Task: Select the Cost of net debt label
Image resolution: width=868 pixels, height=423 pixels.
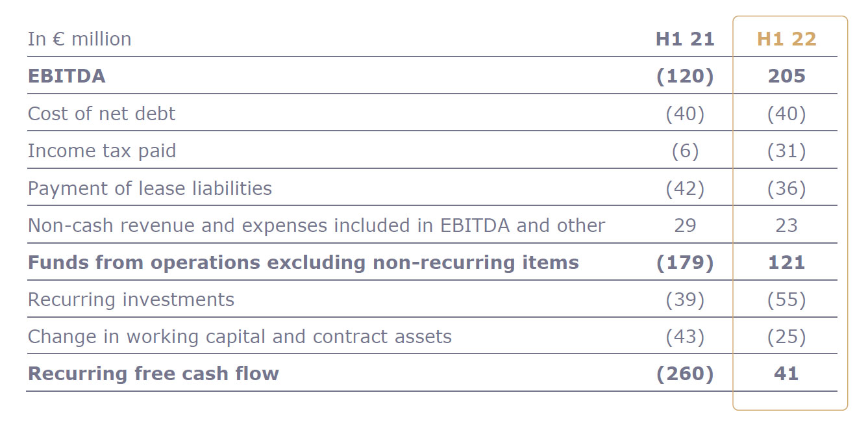Action: coord(101,114)
